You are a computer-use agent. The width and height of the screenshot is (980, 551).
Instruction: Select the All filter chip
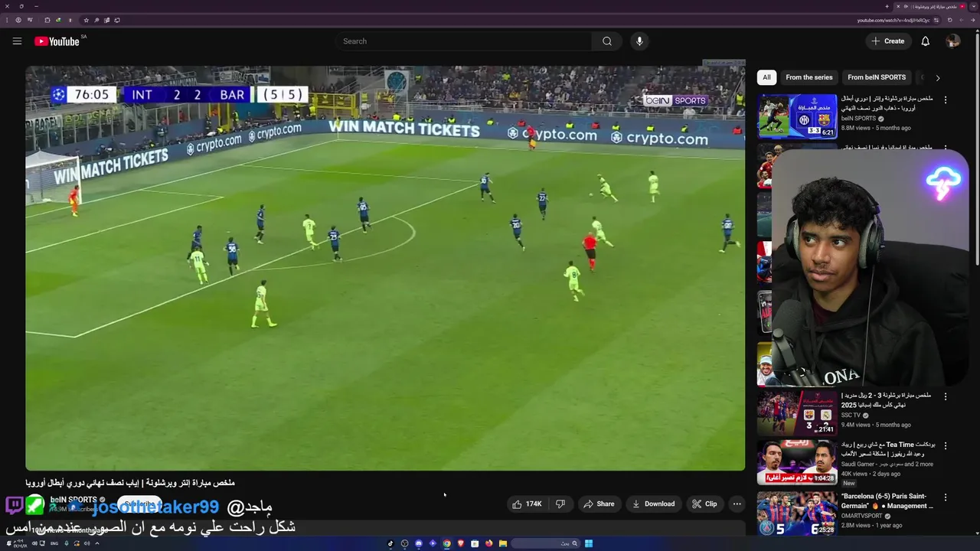[766, 77]
